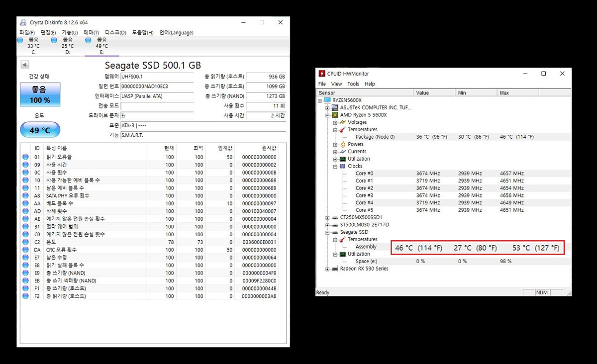Screen dimensions: 597x364
Task: Open the 파일(F) menu in CrystalDiskInfo
Action: 26,33
